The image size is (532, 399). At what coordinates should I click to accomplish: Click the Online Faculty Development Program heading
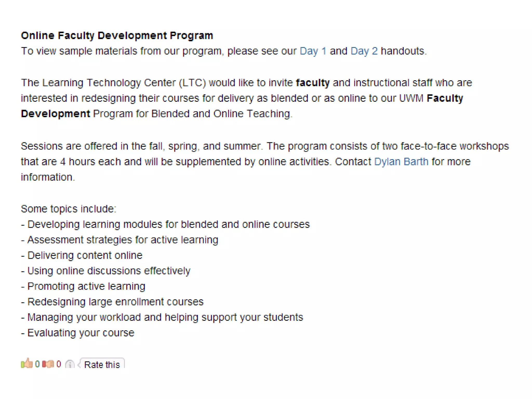(x=117, y=35)
